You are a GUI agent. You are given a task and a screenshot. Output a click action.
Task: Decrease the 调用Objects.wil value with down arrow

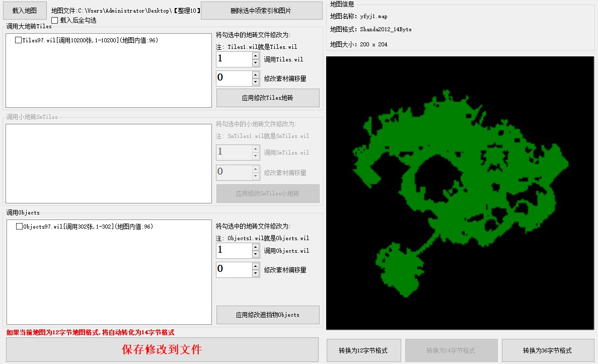coord(256,254)
